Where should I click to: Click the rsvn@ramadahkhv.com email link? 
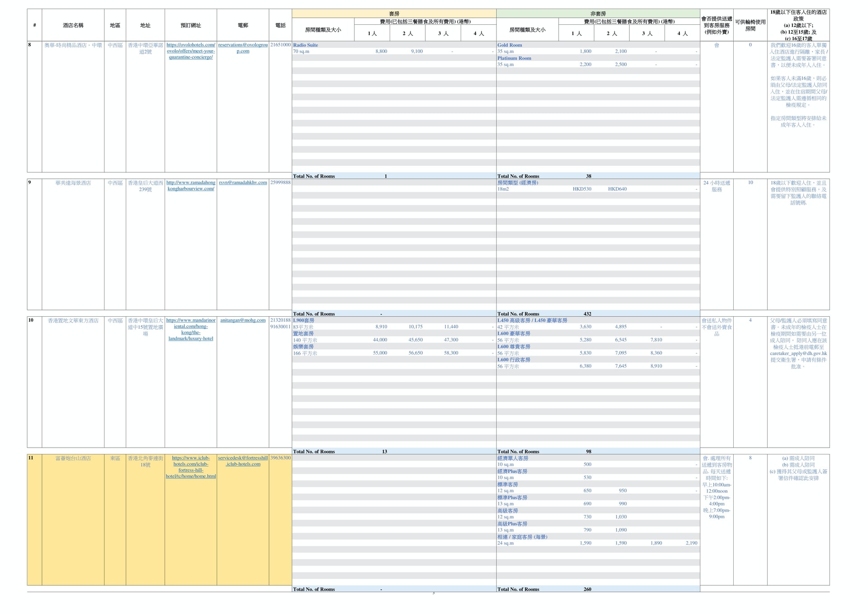pyautogui.click(x=243, y=182)
